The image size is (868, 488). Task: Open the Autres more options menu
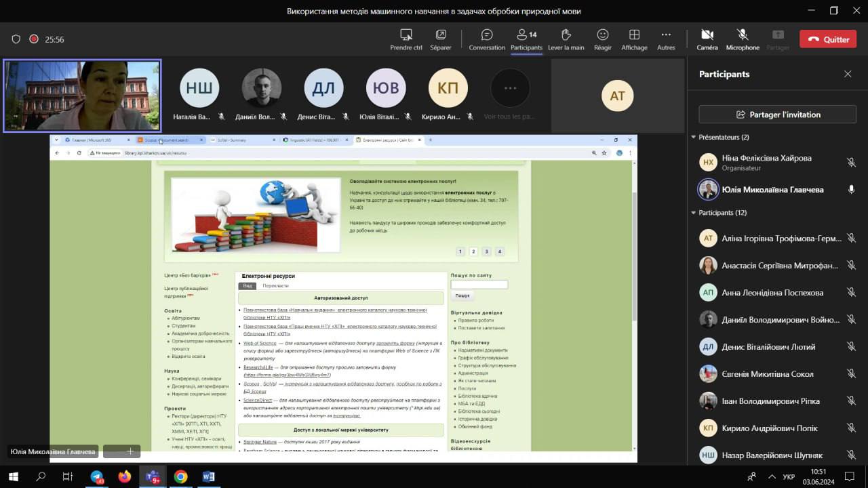pos(666,35)
